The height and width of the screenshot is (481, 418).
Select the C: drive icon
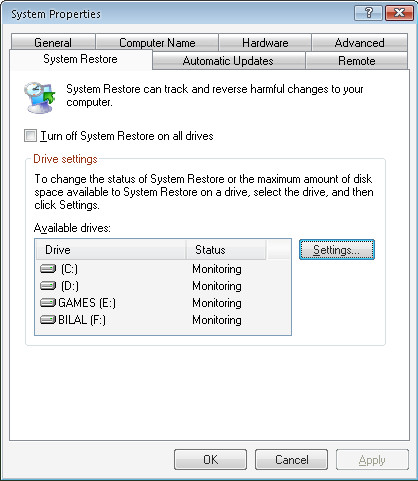point(48,269)
